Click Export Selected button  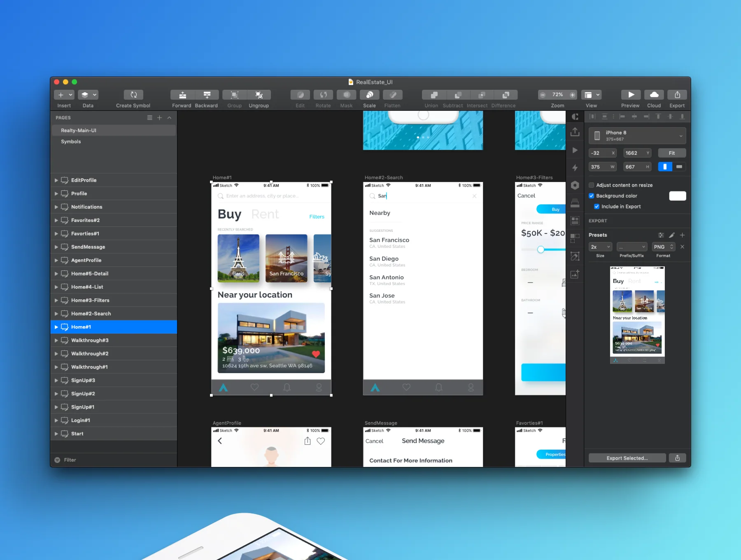(x=627, y=458)
